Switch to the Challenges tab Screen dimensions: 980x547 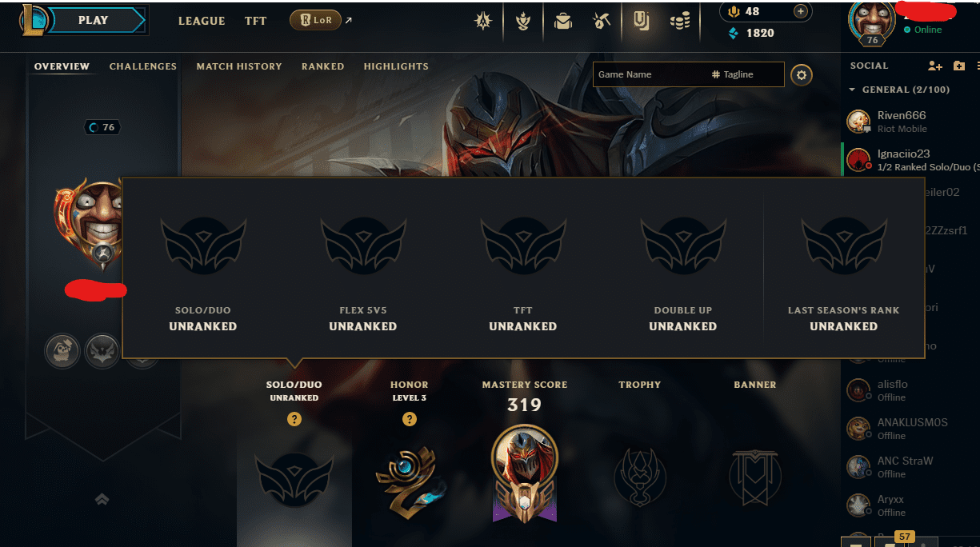tap(143, 66)
